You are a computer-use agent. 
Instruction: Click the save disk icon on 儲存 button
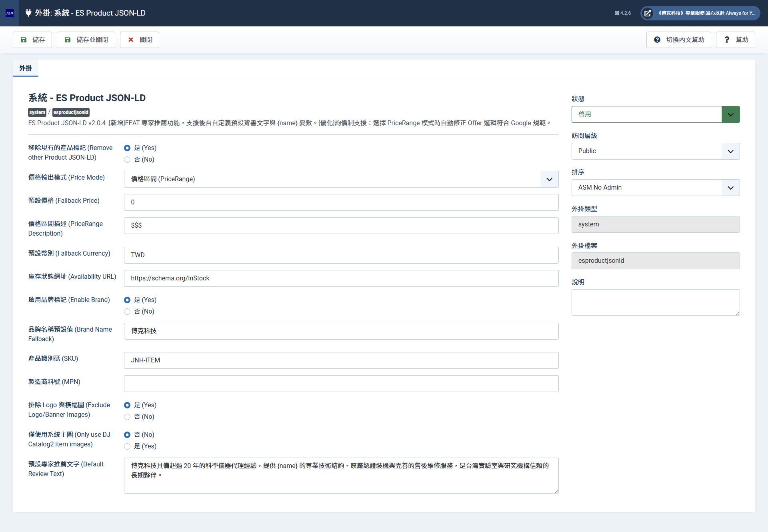coord(24,40)
